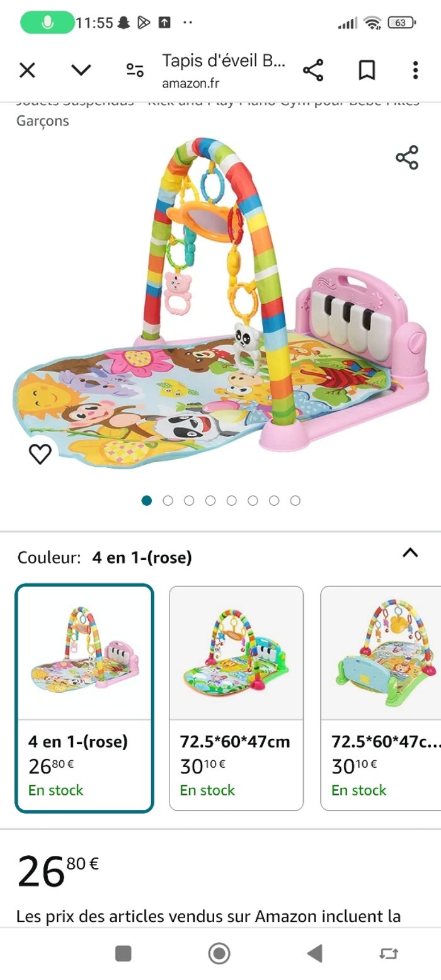Screen dimensions: 441x980
Task: Share the product via image share icon
Action: pos(407,157)
